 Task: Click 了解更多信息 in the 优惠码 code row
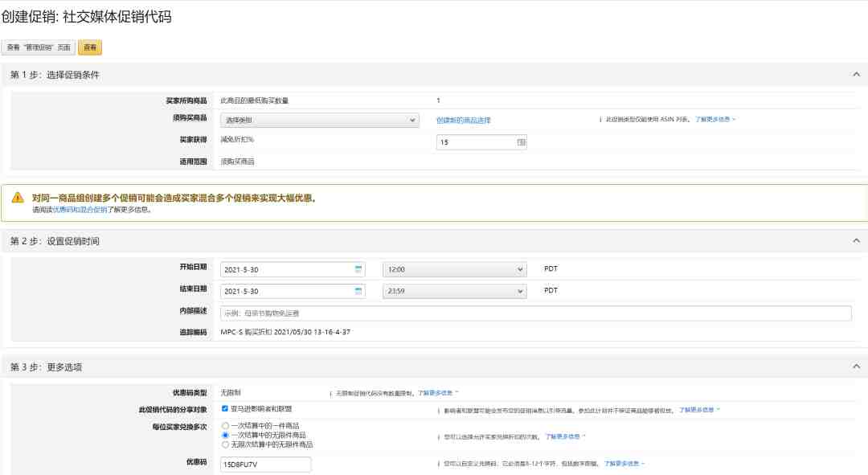621,464
